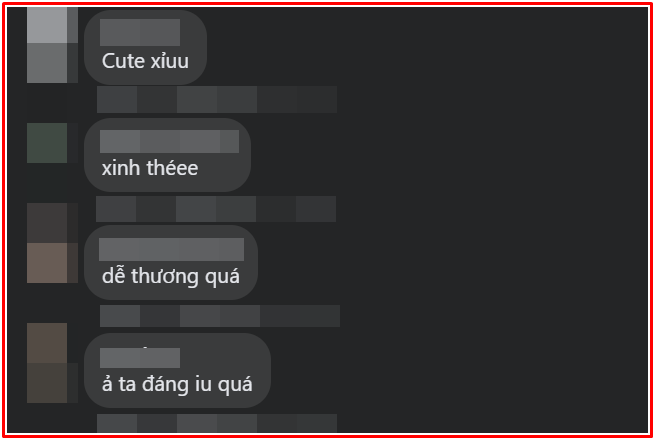Click blurred username above 'xinh théee'
The image size is (655, 440).
(x=169, y=141)
